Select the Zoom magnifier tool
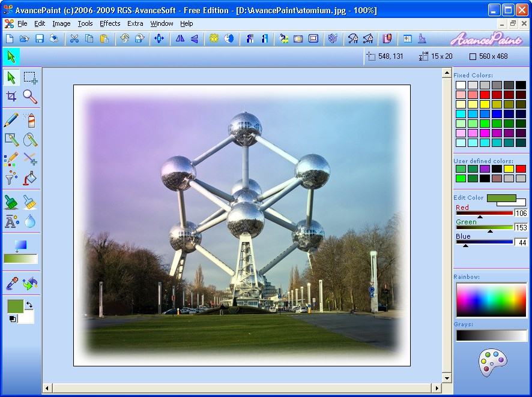This screenshot has height=397, width=532. pos(29,96)
